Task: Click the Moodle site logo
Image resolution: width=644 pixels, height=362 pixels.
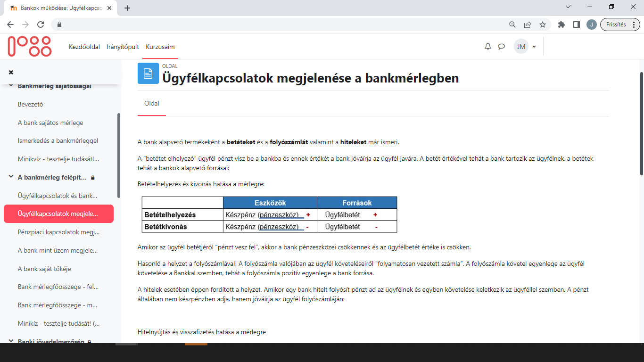Action: 29,46
